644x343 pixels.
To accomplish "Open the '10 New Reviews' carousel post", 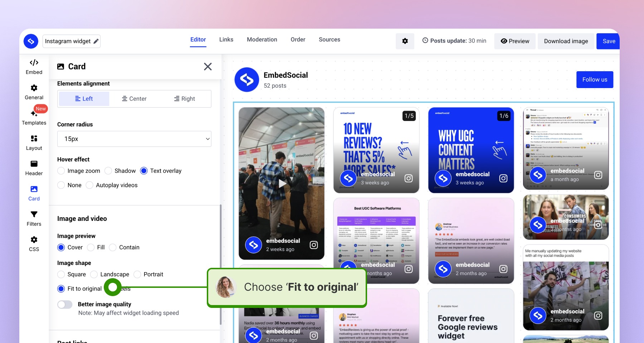I will (376, 150).
